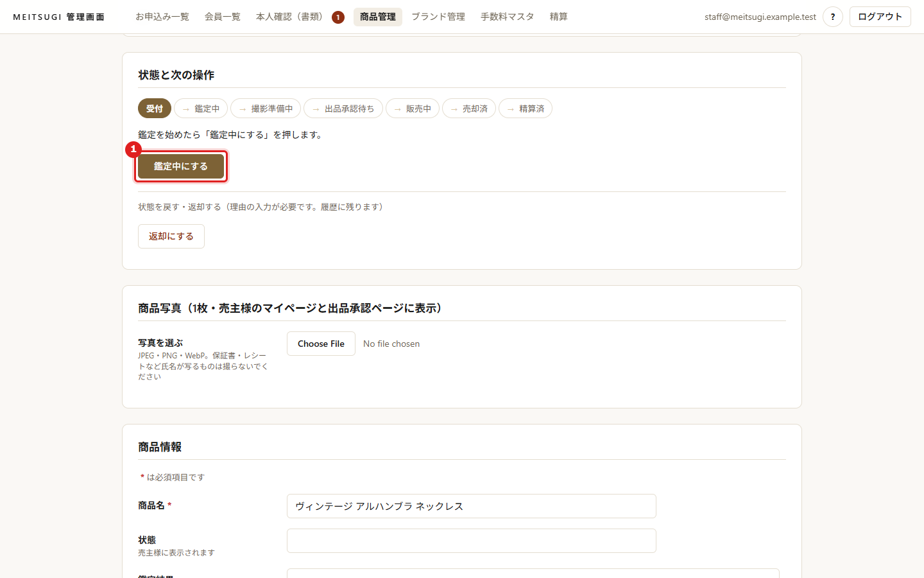Click the 撮影準備中 status step
This screenshot has width=924, height=578.
click(x=266, y=109)
